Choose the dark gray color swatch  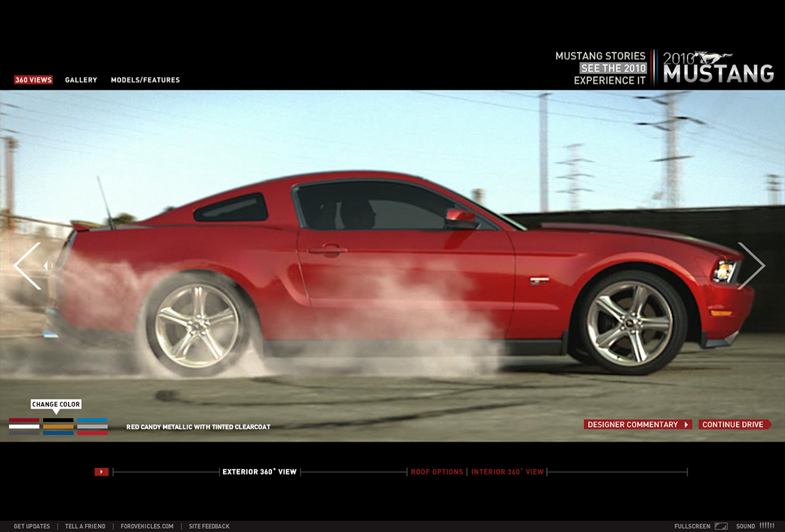[24, 433]
